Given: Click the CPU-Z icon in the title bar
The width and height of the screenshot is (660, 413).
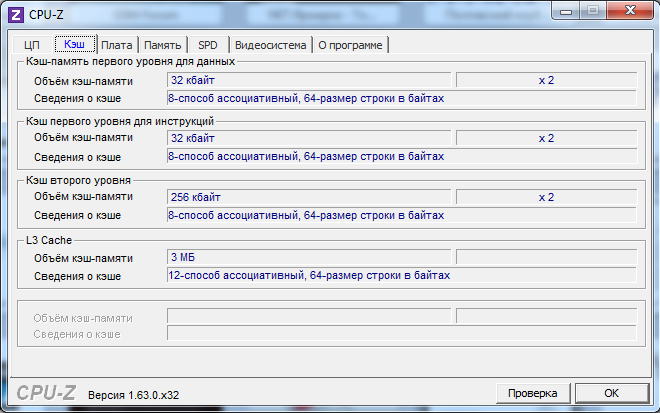Looking at the screenshot, I should (x=15, y=13).
